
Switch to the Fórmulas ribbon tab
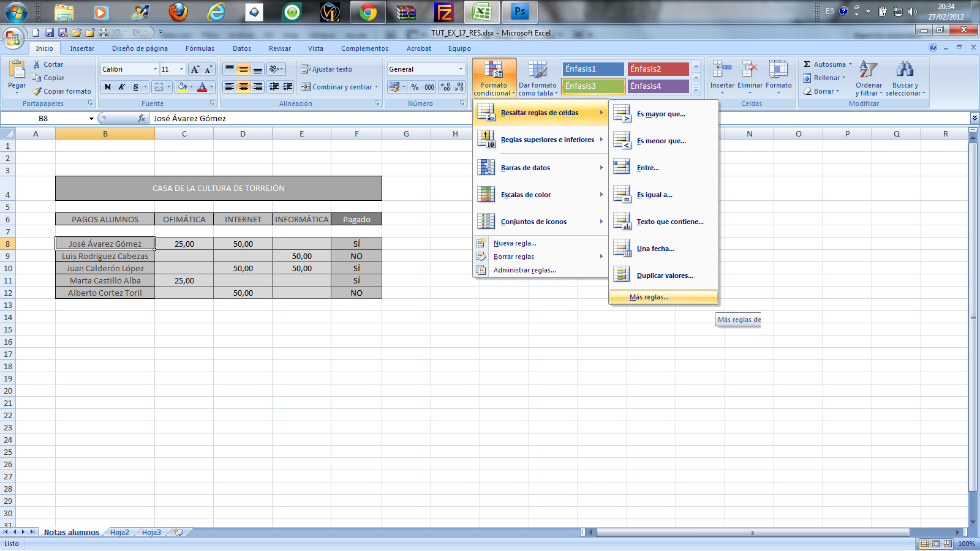pyautogui.click(x=199, y=48)
